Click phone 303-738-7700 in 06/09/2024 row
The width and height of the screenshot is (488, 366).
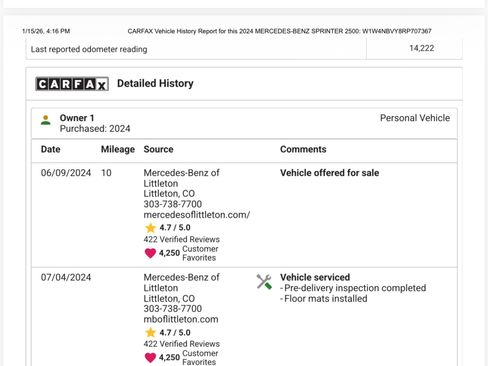coord(173,204)
